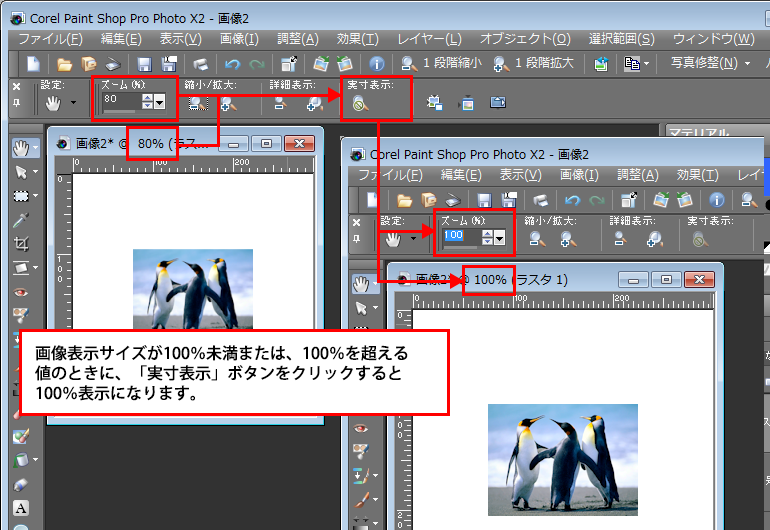Select Pan hand tool in back window toolbox
The height and width of the screenshot is (530, 770).
coord(21,148)
